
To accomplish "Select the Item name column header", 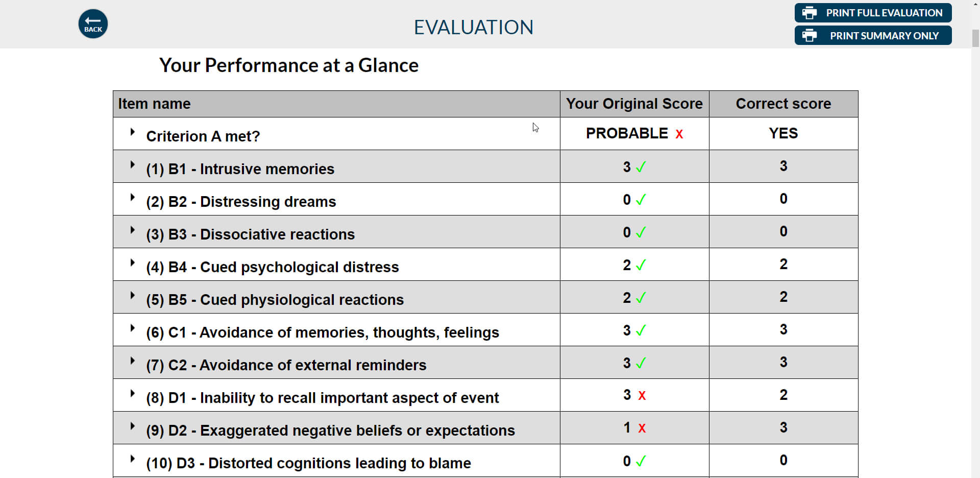I will pos(154,104).
